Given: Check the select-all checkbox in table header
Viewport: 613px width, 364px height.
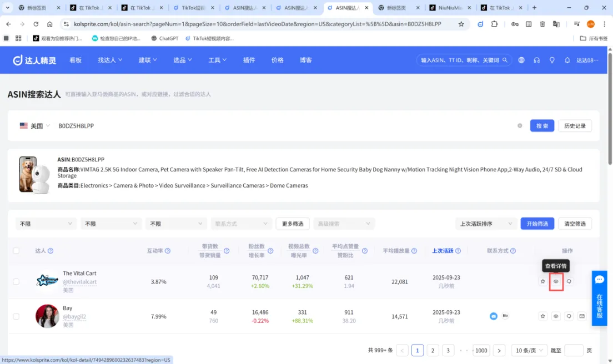Looking at the screenshot, I should 16,250.
